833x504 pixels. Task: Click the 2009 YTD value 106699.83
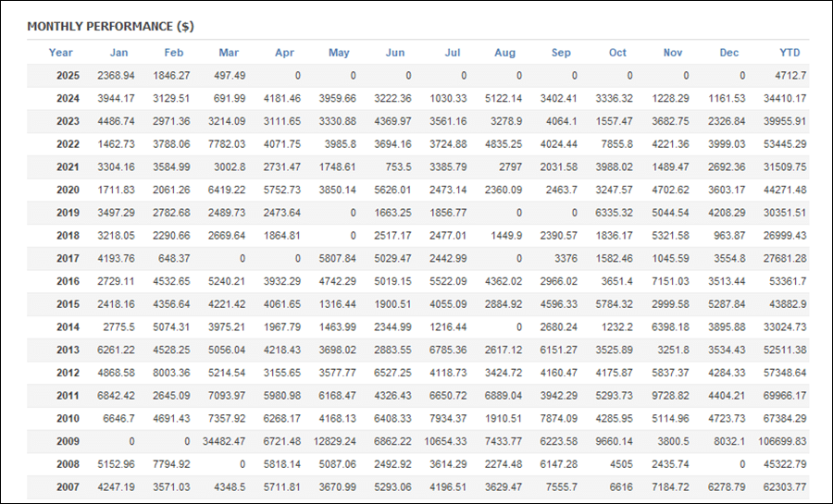782,441
